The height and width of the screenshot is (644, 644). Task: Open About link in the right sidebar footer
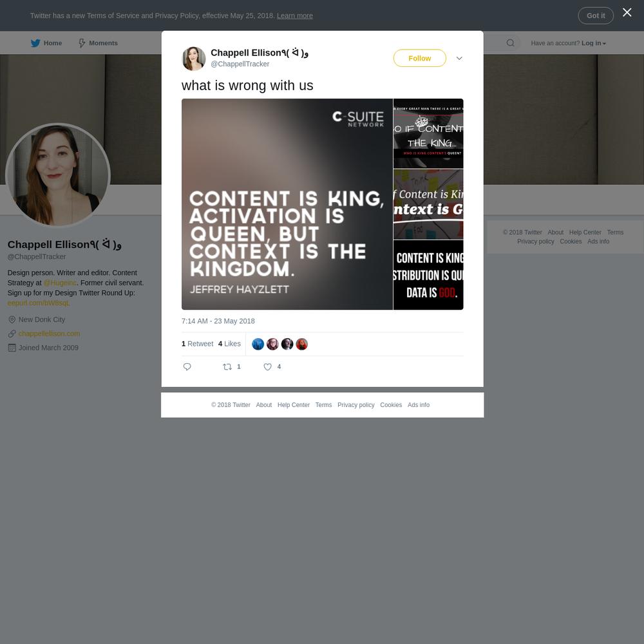point(555,232)
